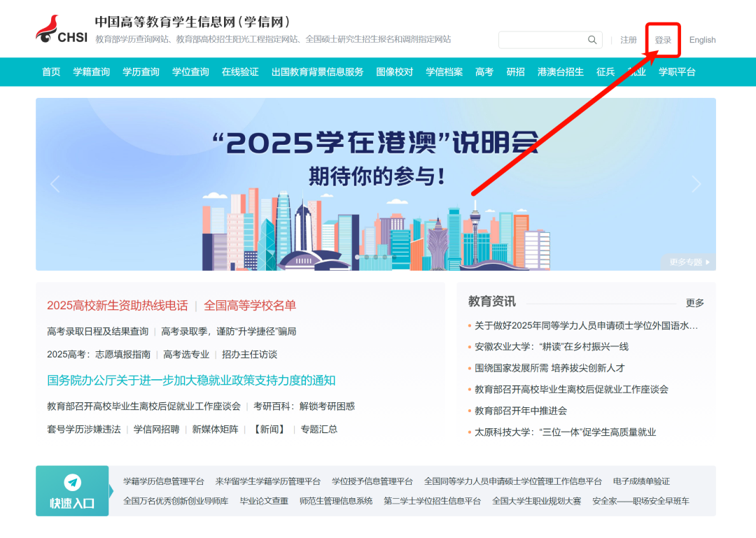Open 学位查询 menu item
The image size is (756, 538).
[x=190, y=72]
